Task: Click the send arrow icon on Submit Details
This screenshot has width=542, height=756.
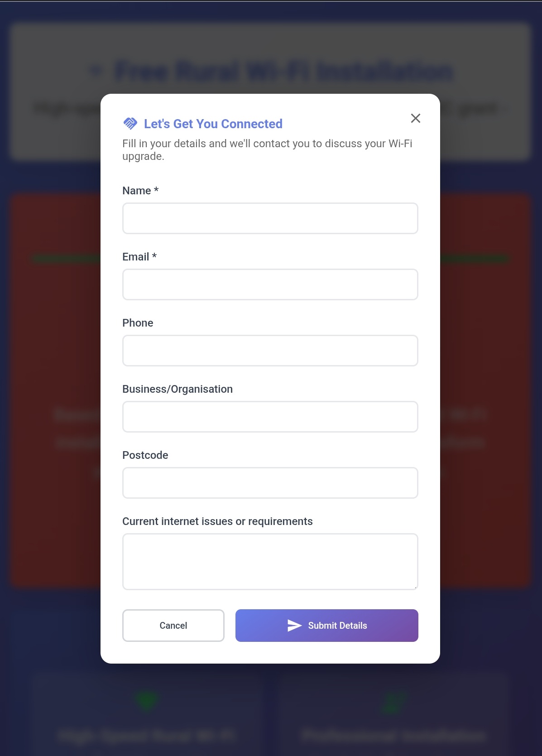Action: [294, 625]
